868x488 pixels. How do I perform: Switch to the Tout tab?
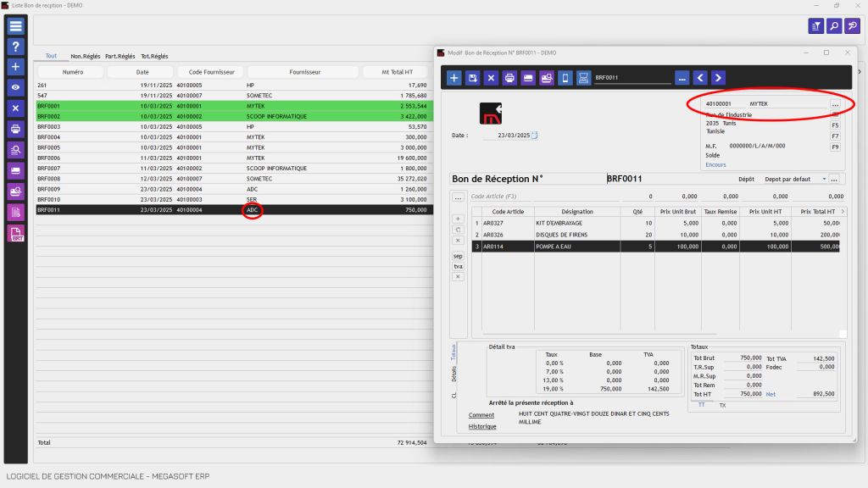point(51,56)
